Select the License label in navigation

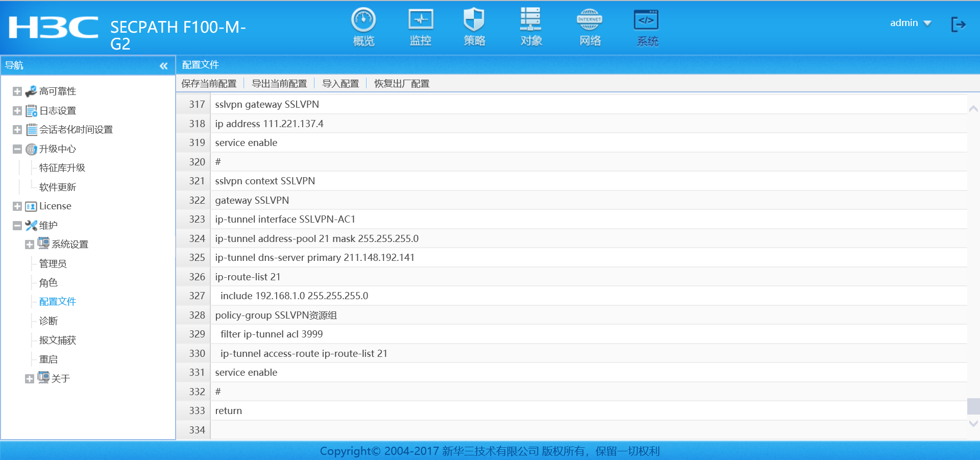point(55,206)
